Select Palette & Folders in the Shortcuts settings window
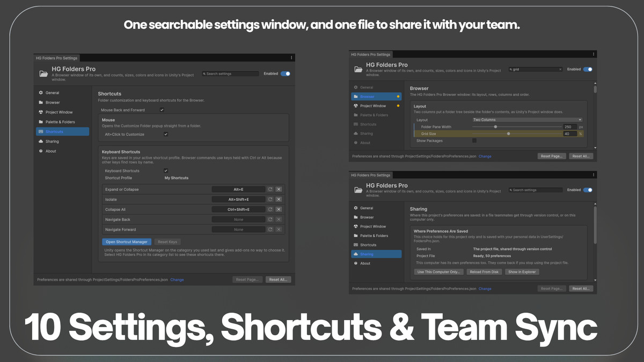The image size is (644, 362). tap(60, 122)
